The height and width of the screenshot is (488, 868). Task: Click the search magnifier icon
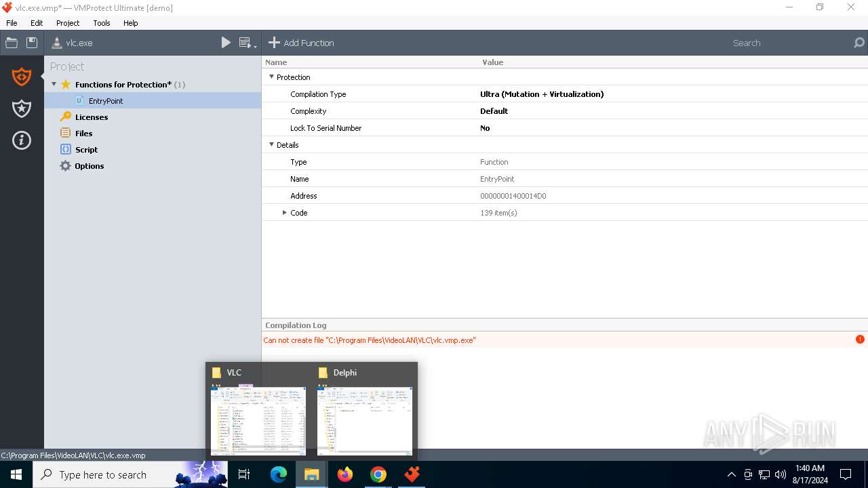[859, 43]
